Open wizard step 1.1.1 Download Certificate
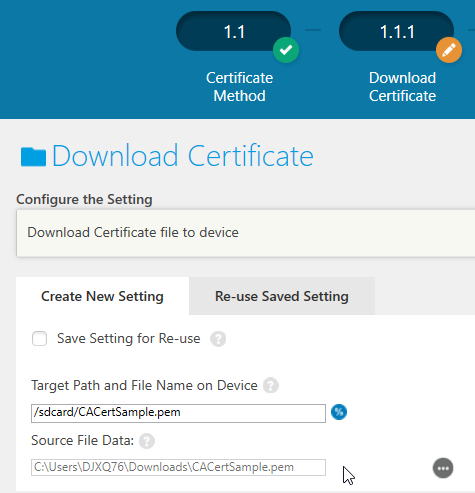475x493 pixels. 396,31
